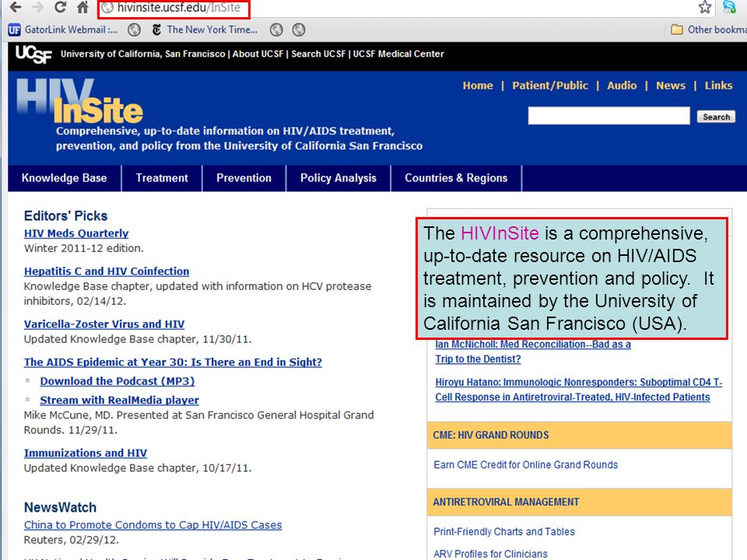
Task: Open Print-Friendly Charts and Tables link
Action: pyautogui.click(x=504, y=531)
